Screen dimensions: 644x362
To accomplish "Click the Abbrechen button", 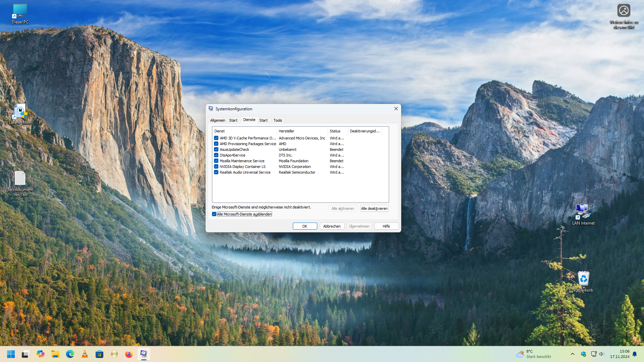I will click(x=332, y=226).
